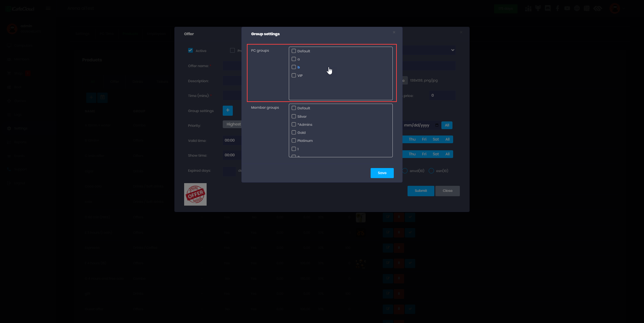Save the group settings
644x323 pixels.
[382, 173]
